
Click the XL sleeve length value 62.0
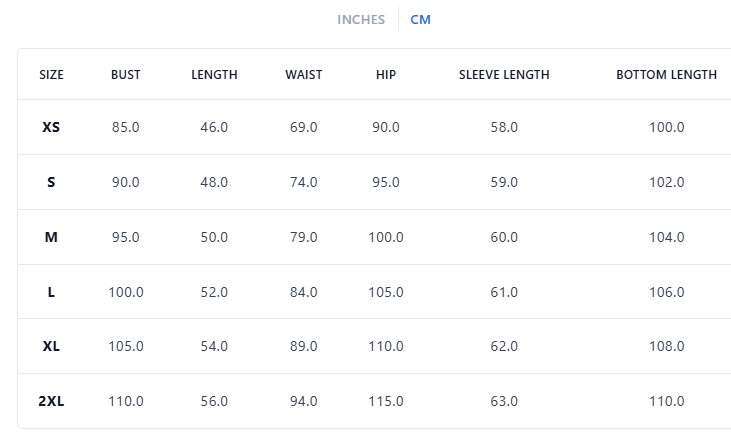pyautogui.click(x=504, y=347)
